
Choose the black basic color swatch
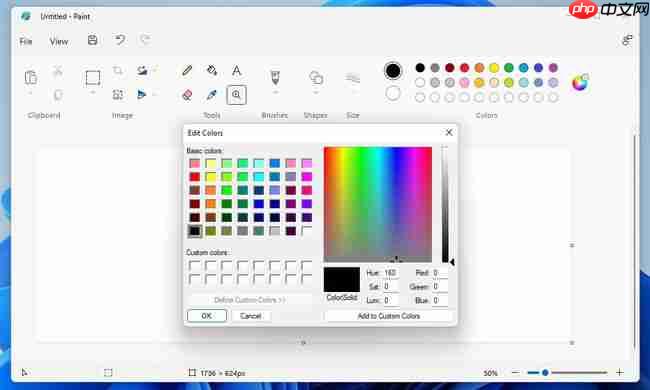(195, 231)
